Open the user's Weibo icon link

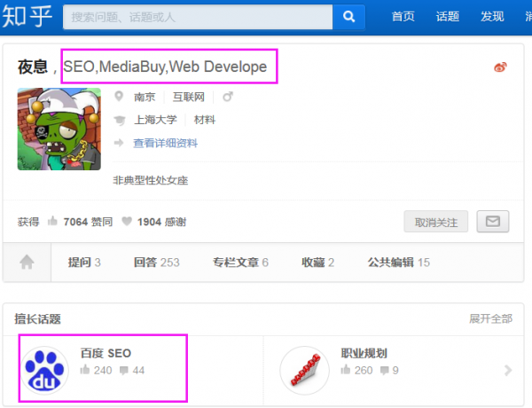click(x=500, y=67)
